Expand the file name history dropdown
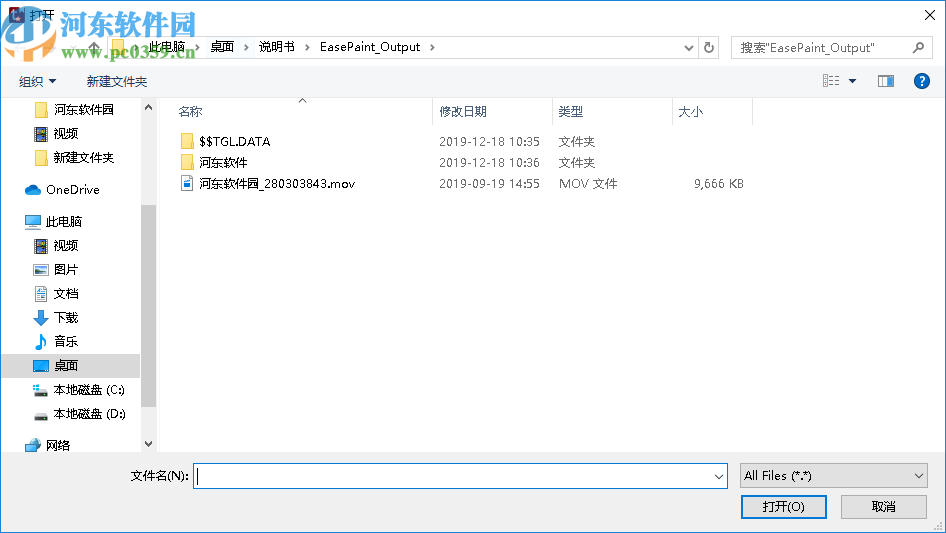The height and width of the screenshot is (533, 946). point(719,476)
